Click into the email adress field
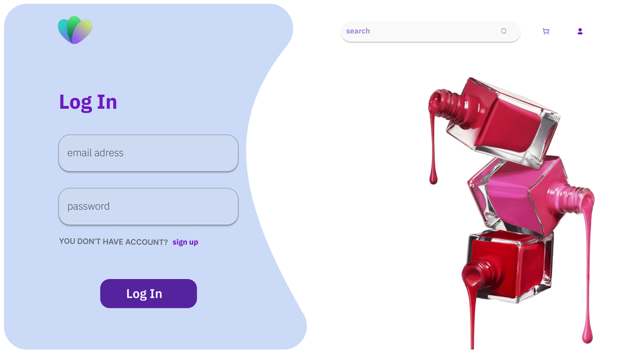The image size is (644, 353). [x=148, y=153]
